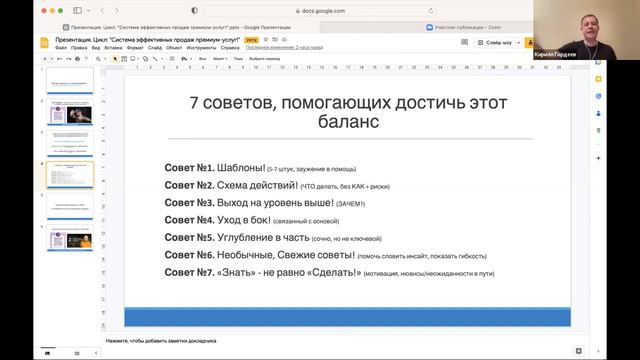Open the Вставка menu
The width and height of the screenshot is (640, 360).
(x=113, y=48)
